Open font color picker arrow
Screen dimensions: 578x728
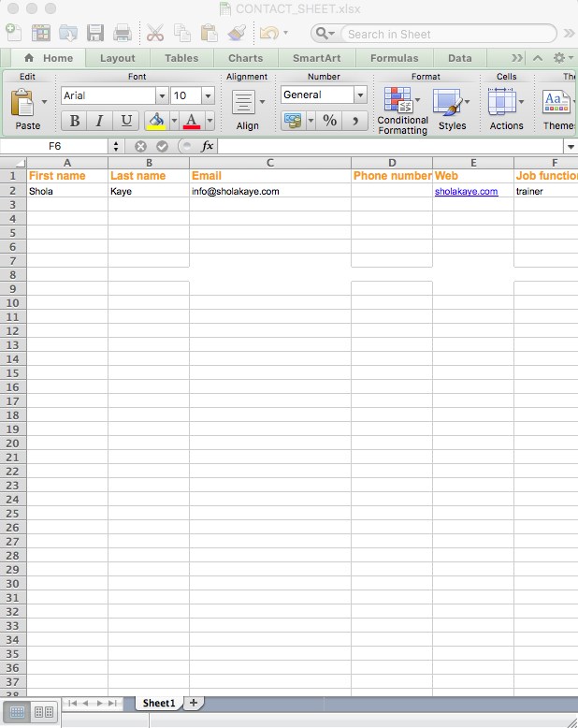click(210, 122)
